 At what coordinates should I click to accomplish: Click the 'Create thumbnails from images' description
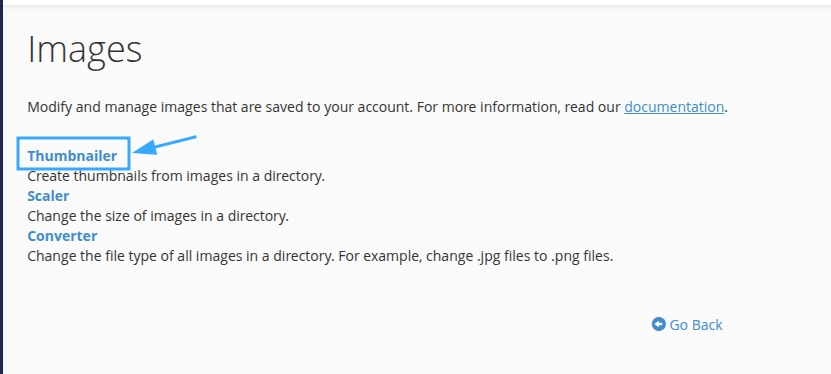175,176
